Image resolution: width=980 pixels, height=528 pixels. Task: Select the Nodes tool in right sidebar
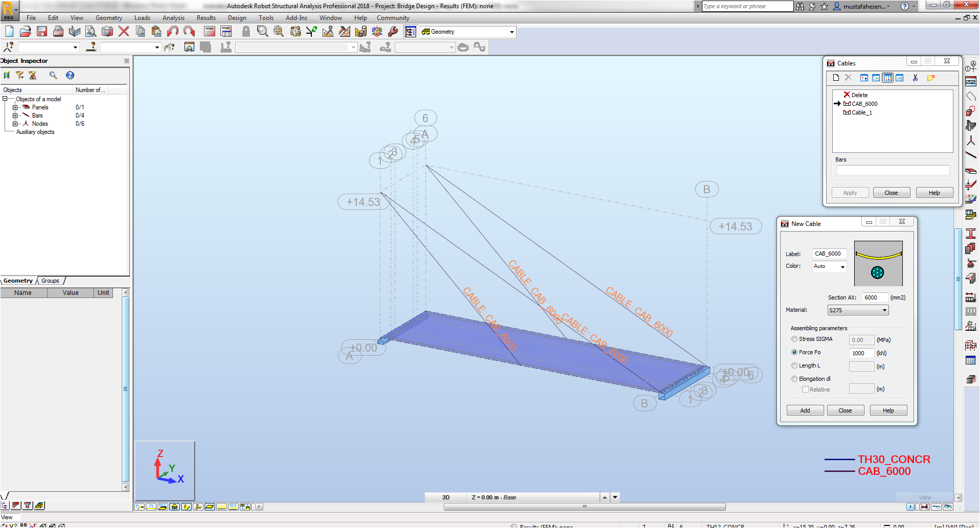coord(971,141)
